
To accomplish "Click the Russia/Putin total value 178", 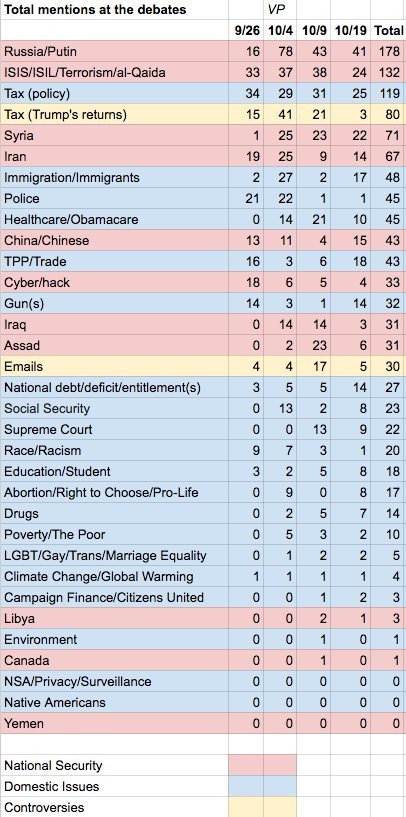I will (388, 52).
